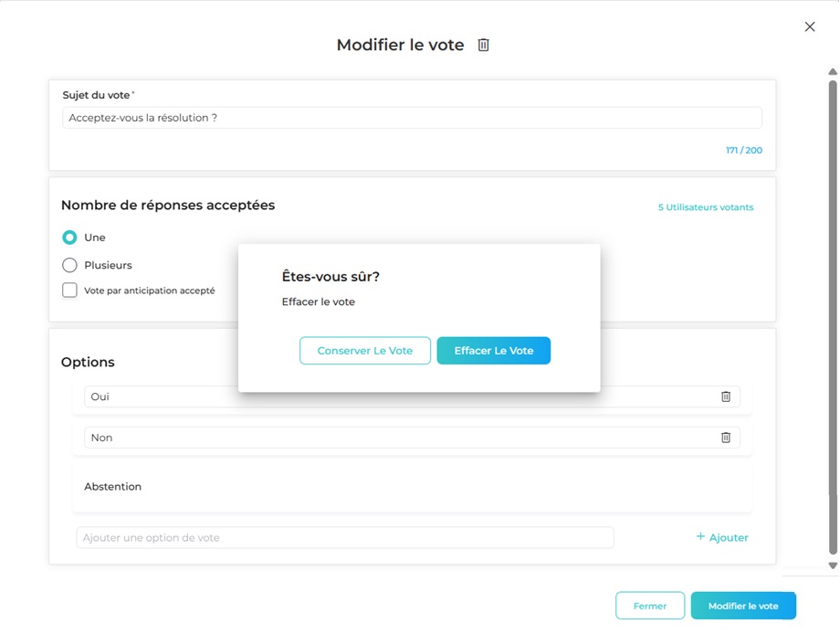Click the vertical scrollbar thumb
Image resolution: width=840 pixels, height=634 pixels.
(x=833, y=311)
